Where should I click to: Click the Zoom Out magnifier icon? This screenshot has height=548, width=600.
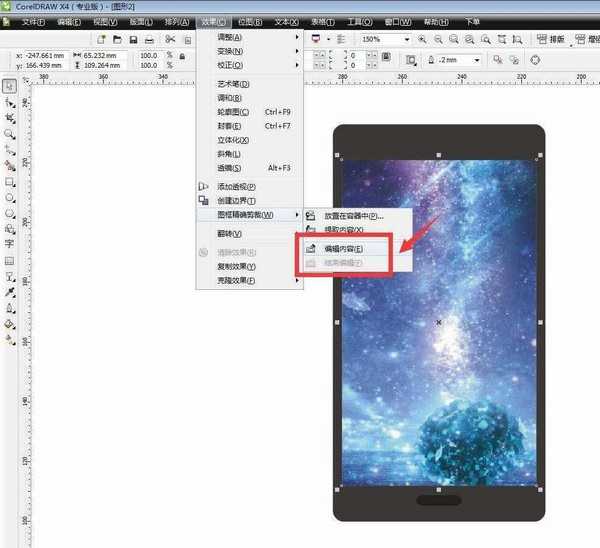pos(439,39)
